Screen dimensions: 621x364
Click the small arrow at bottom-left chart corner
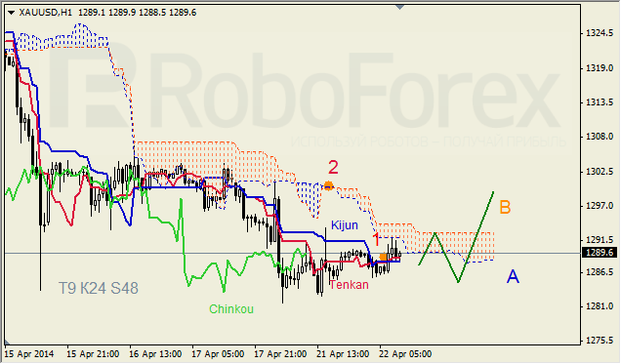point(7,342)
